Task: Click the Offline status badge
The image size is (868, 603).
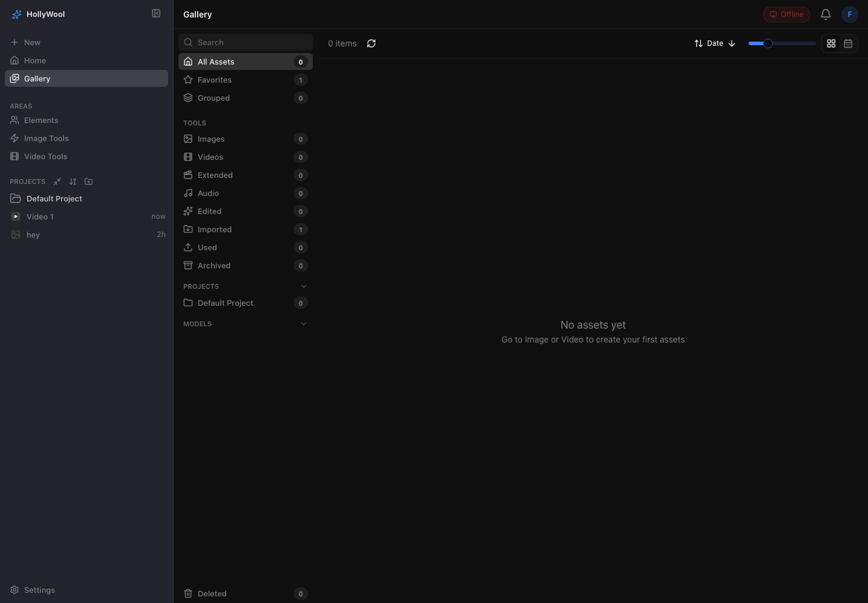Action: point(786,14)
